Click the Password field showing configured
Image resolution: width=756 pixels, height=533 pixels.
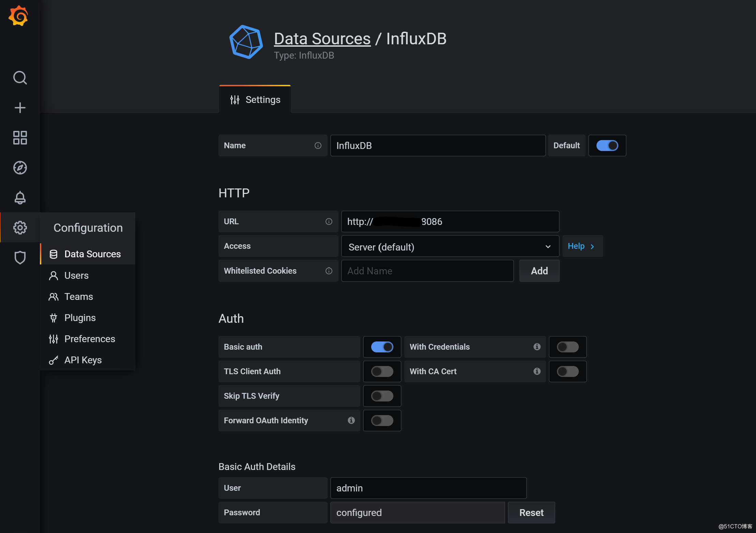(418, 513)
